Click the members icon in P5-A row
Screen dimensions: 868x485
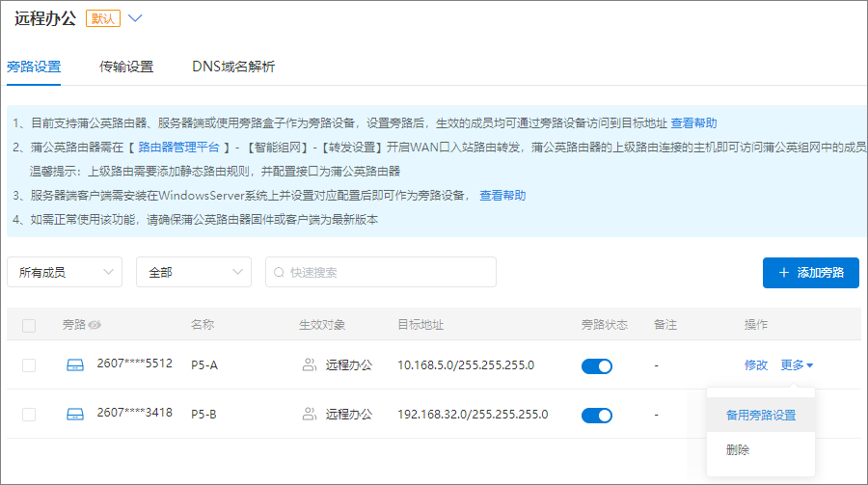point(310,364)
